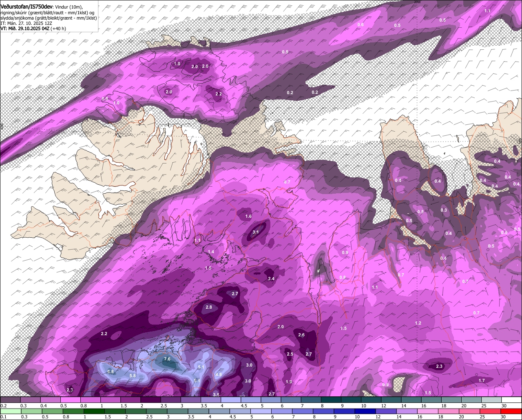
Task: Click the white end swatch of the upper legend row
Action: 511,400
